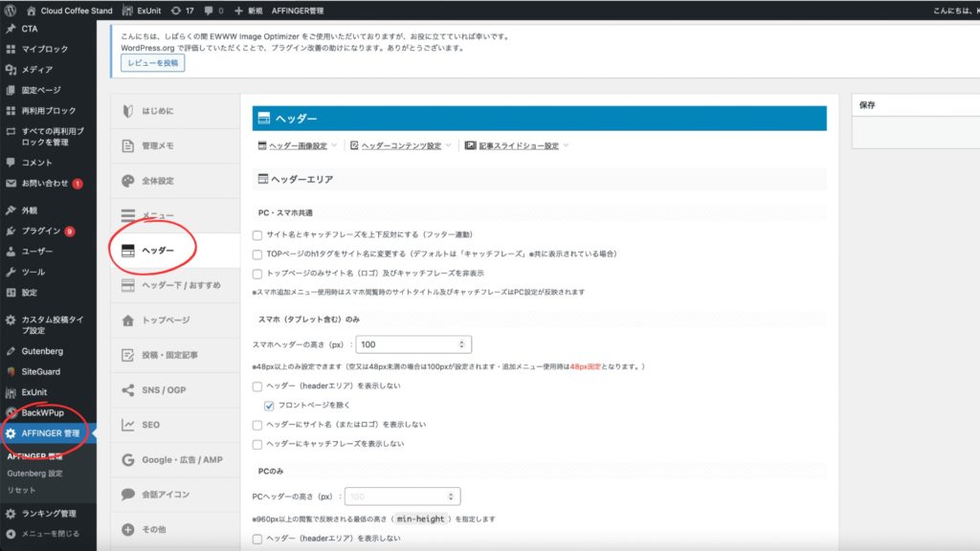Open the updates icon showing 17

tap(181, 11)
